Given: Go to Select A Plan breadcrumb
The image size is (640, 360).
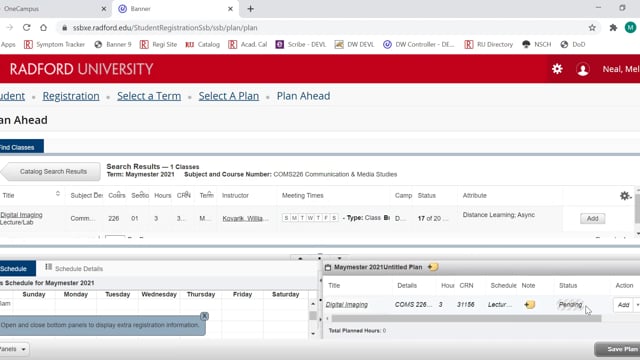Looking at the screenshot, I should pyautogui.click(x=229, y=96).
